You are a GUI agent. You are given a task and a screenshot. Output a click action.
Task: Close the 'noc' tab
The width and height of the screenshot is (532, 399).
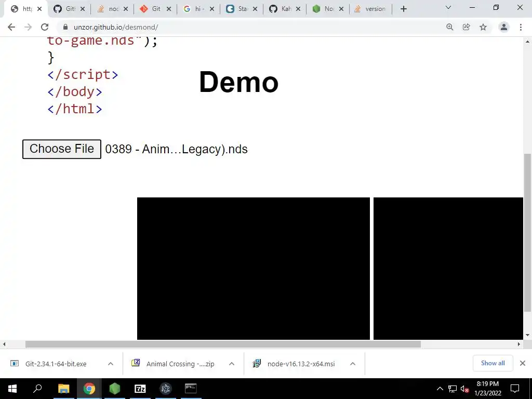pos(126,9)
